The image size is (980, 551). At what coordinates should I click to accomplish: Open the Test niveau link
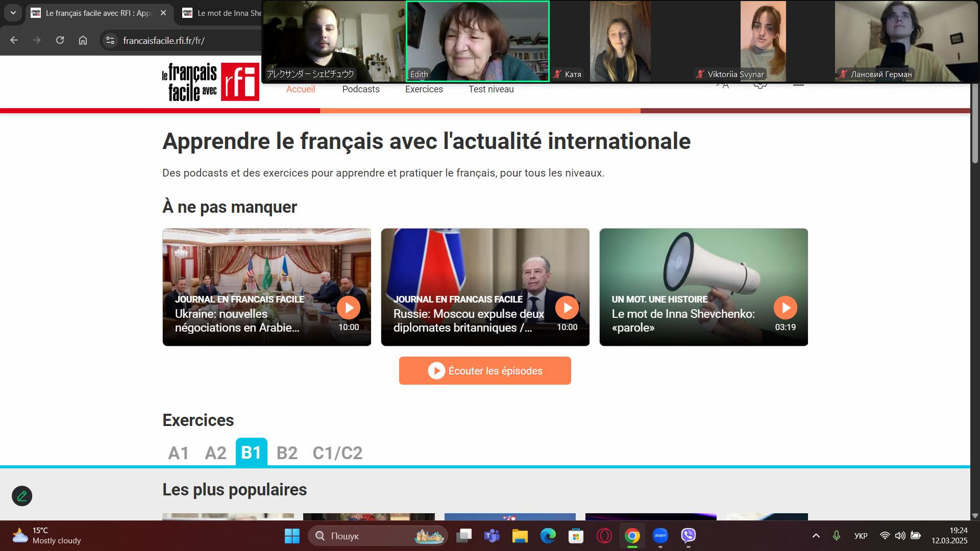491,89
